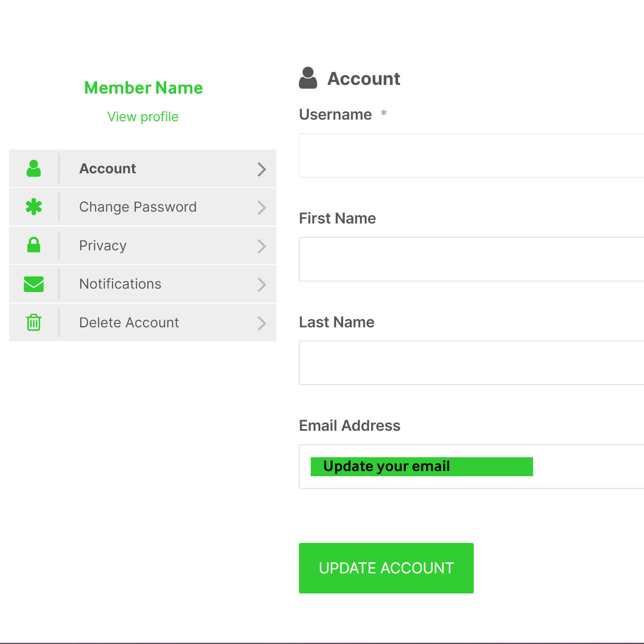Image resolution: width=644 pixels, height=644 pixels.
Task: Click the asterisk icon for Change Password
Action: (x=34, y=207)
